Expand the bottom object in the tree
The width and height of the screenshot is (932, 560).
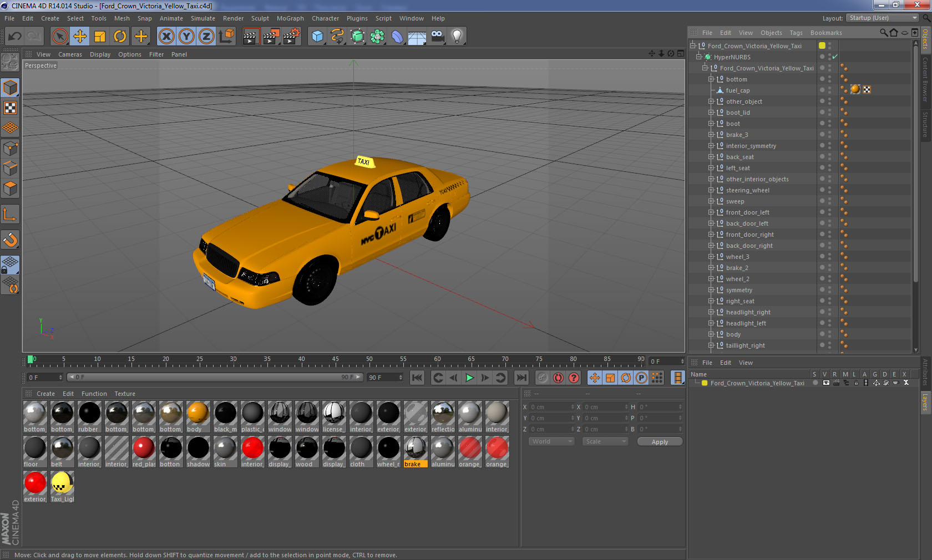[711, 79]
